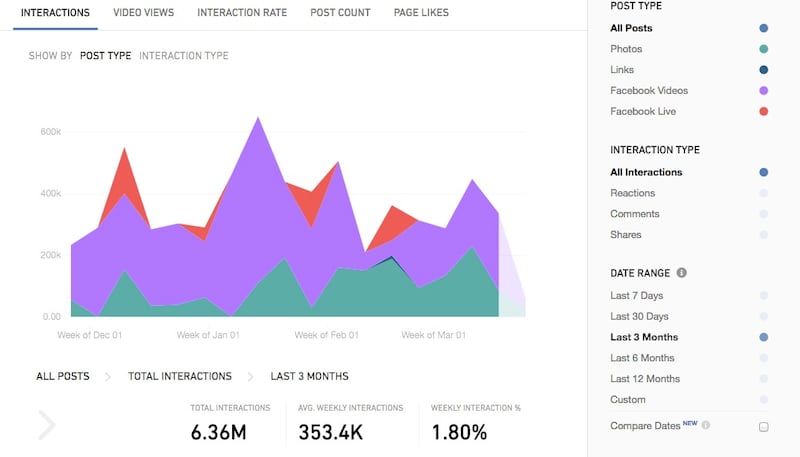The height and width of the screenshot is (457, 800).
Task: Select Reactions interaction type dot
Action: [763, 193]
